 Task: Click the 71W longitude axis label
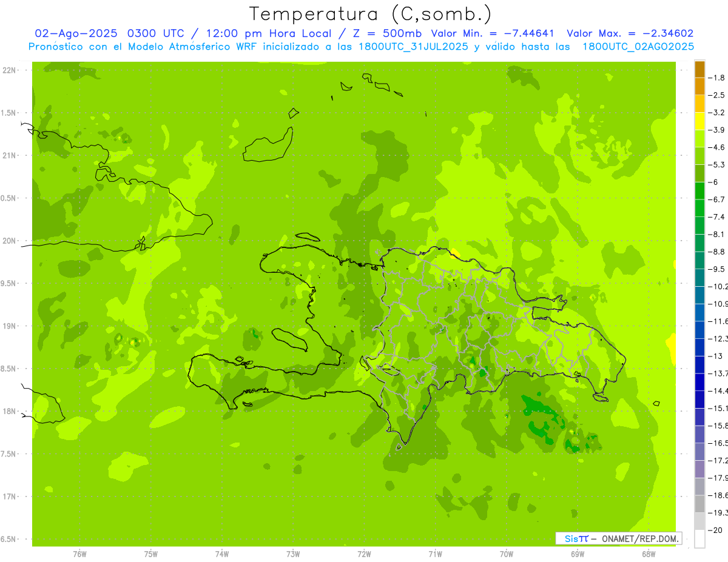435,554
